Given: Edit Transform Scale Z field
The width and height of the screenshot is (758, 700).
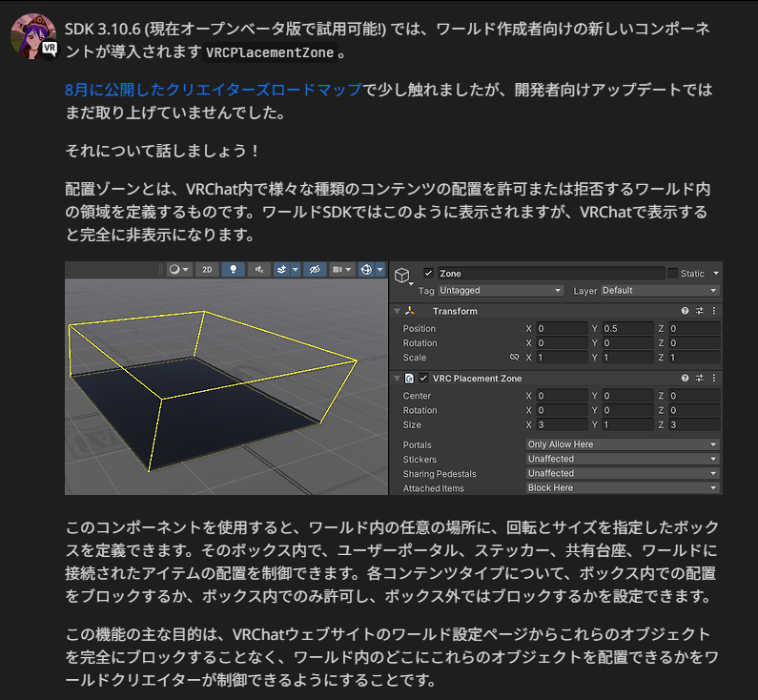Looking at the screenshot, I should 694,358.
